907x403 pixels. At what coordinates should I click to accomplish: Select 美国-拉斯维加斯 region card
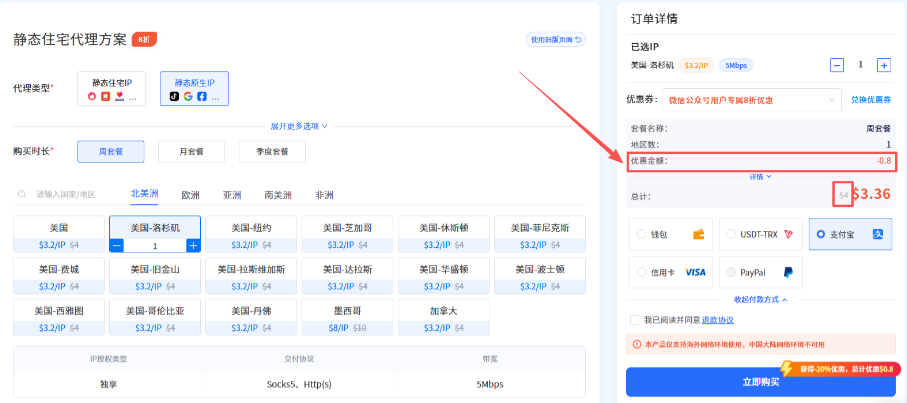point(251,276)
